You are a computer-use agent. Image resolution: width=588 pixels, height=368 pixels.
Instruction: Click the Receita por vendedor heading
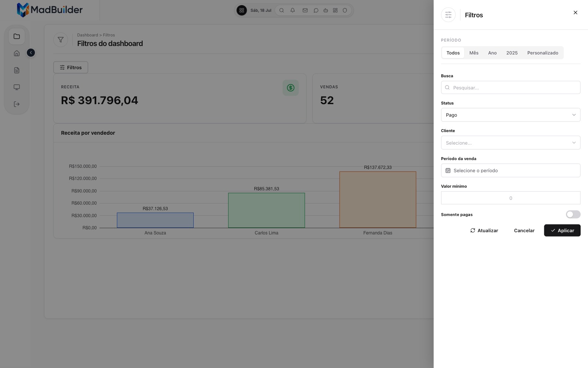tap(88, 133)
